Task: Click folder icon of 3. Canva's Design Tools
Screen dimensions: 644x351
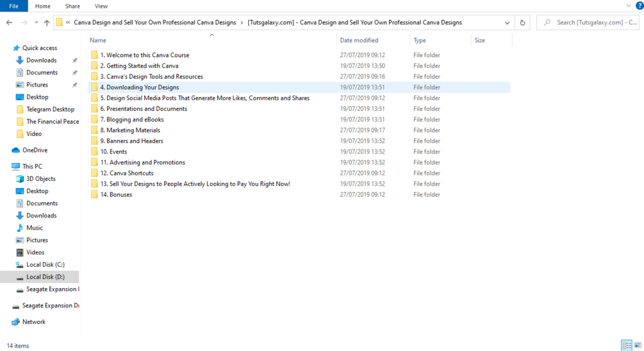Action: [x=94, y=76]
